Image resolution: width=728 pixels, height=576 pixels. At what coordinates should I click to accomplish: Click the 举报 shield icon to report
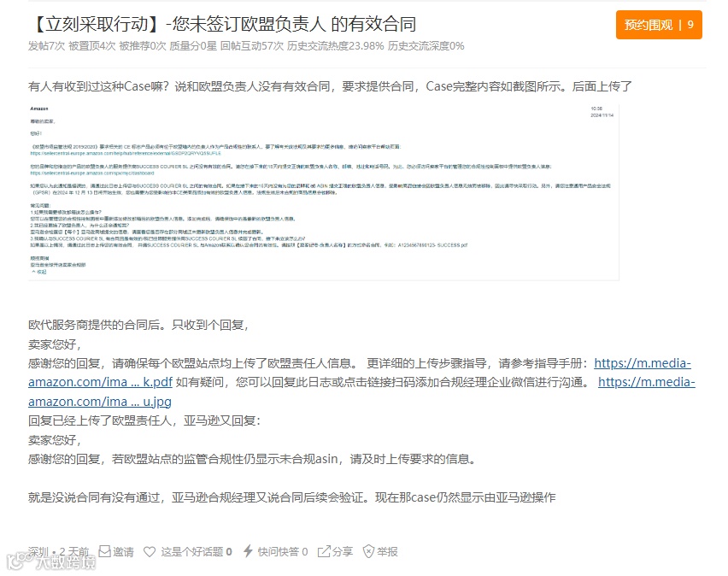coord(368,550)
